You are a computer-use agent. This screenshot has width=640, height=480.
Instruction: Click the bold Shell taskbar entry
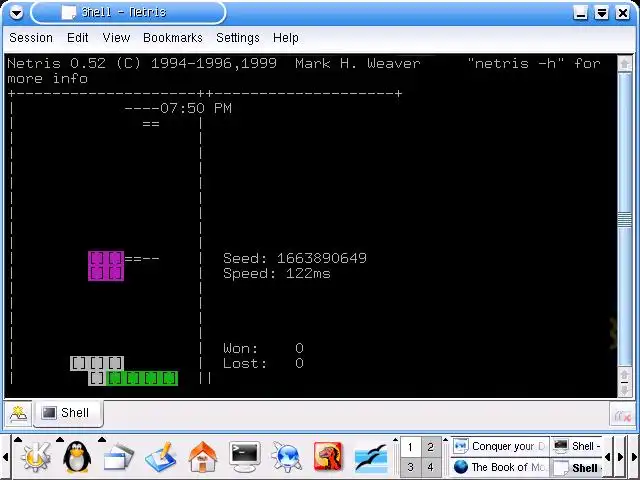pos(577,467)
